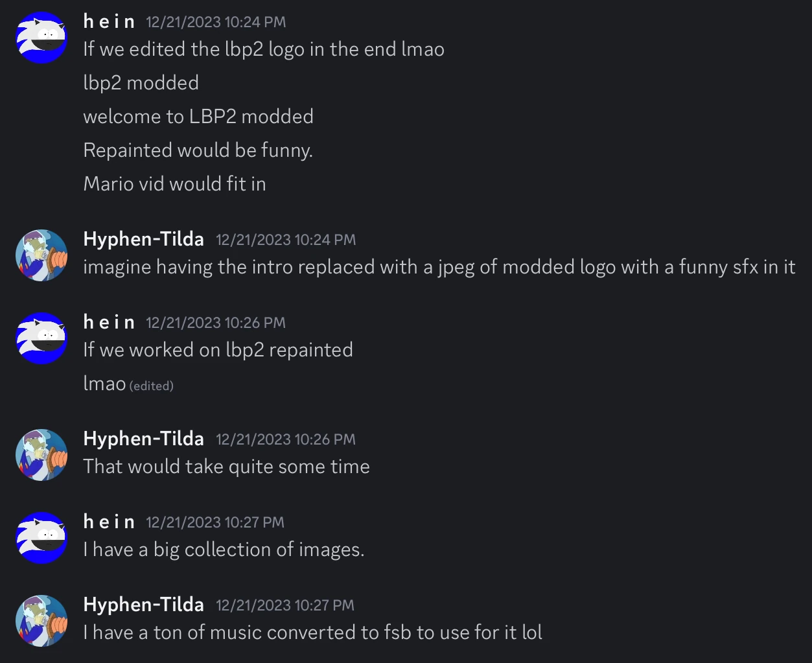This screenshot has height=663, width=812.
Task: Open the Hyphen-Tilda username posted at 10:27 PM
Action: [x=143, y=605]
